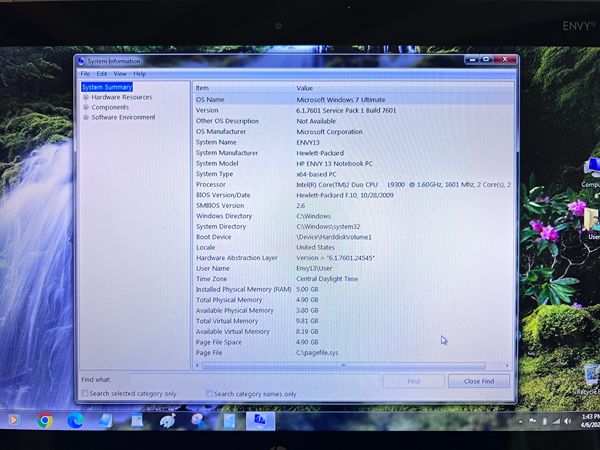This screenshot has width=600, height=450.
Task: Tick 'Search category names only' checkbox
Action: [x=209, y=393]
